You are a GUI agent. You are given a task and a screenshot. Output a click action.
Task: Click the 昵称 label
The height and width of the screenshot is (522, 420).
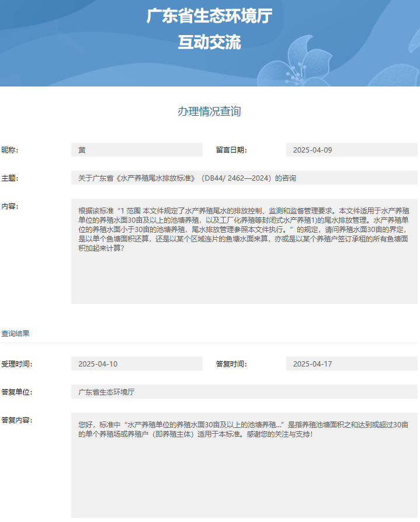10,150
